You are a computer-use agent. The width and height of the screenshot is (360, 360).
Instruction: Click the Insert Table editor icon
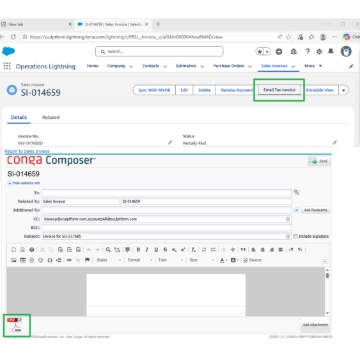tap(23, 260)
